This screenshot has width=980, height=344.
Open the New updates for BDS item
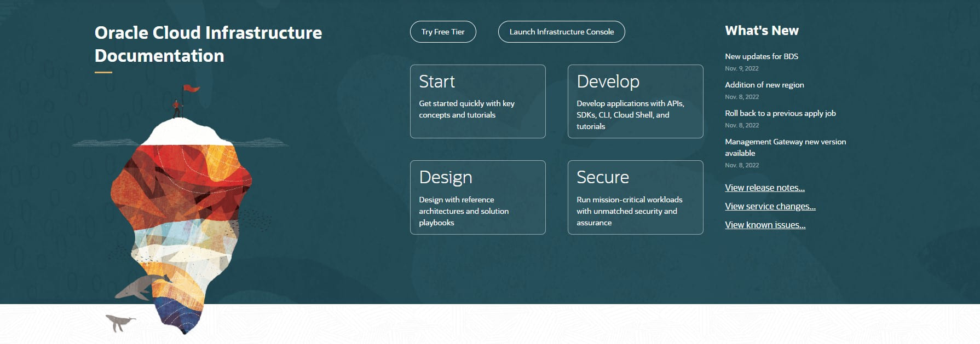[x=761, y=56]
